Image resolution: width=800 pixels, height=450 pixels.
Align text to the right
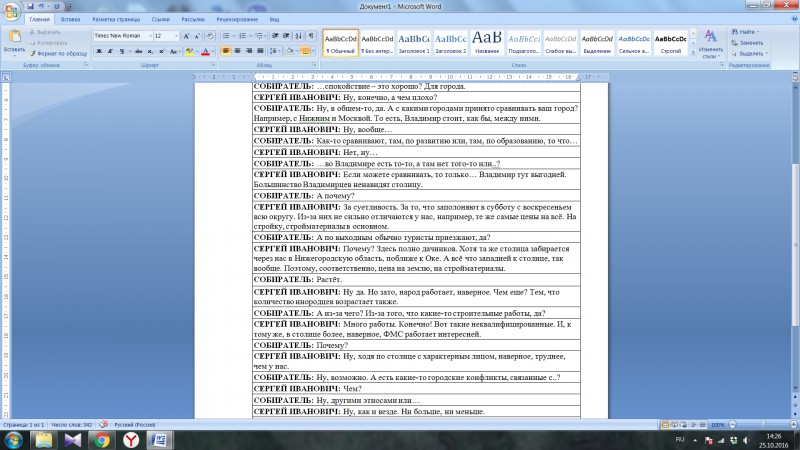(249, 51)
